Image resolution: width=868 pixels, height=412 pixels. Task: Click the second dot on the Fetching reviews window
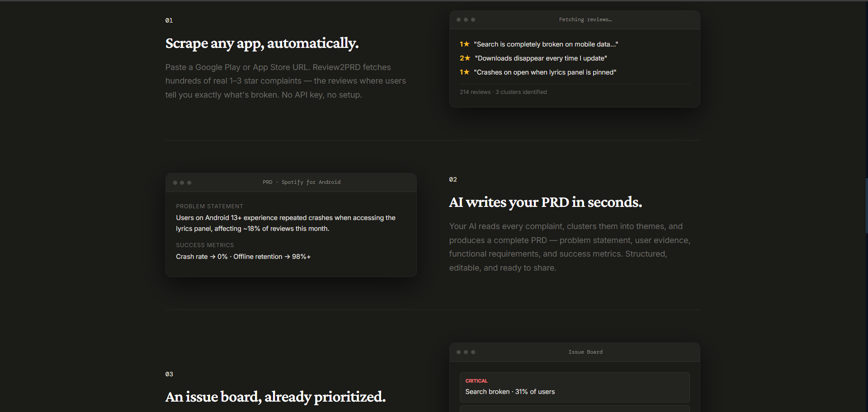pos(466,19)
